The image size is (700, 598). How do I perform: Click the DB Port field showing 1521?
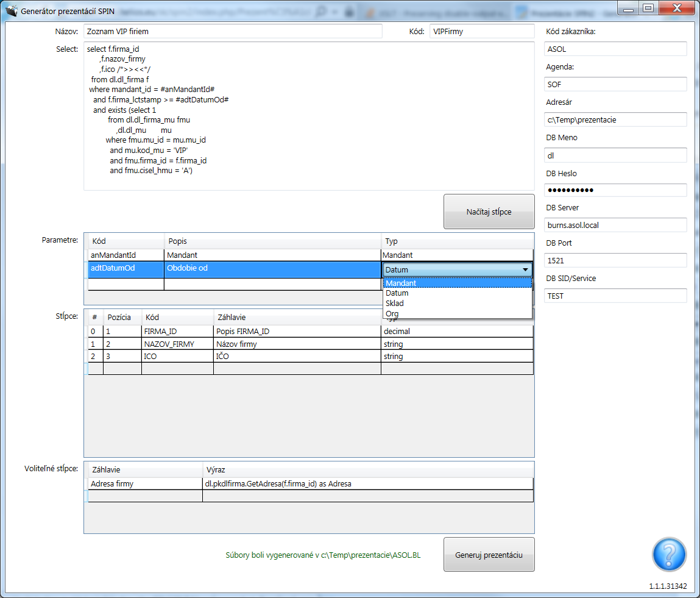click(615, 260)
